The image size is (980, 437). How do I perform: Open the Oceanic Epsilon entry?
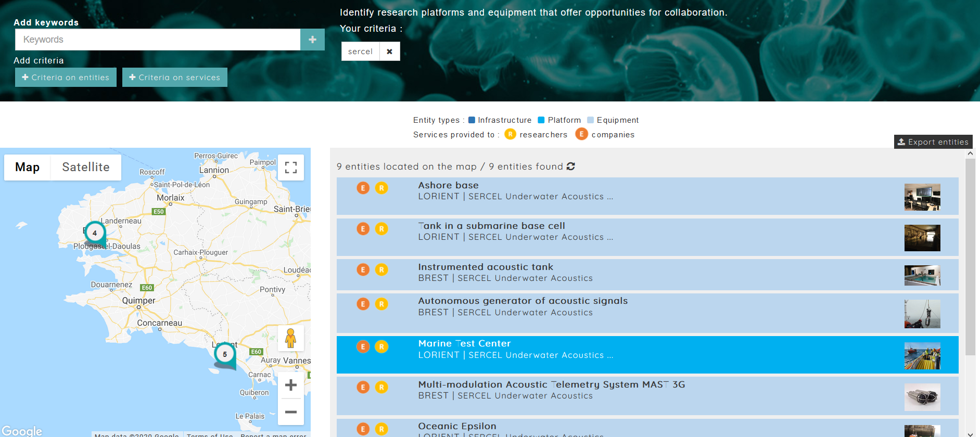pyautogui.click(x=647, y=428)
